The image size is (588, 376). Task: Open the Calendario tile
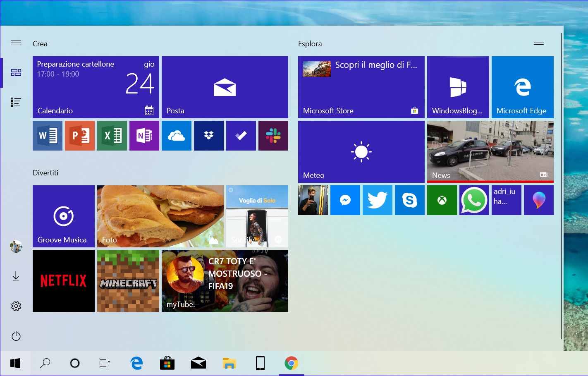[96, 87]
